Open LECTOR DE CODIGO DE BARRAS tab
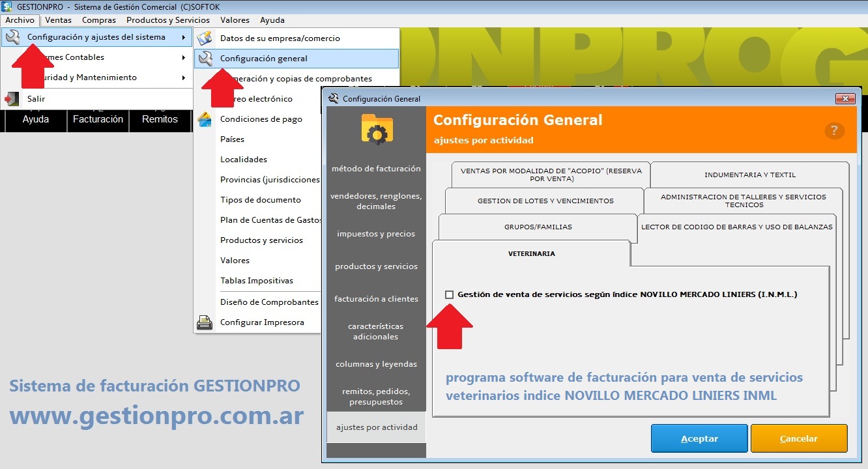 click(737, 227)
